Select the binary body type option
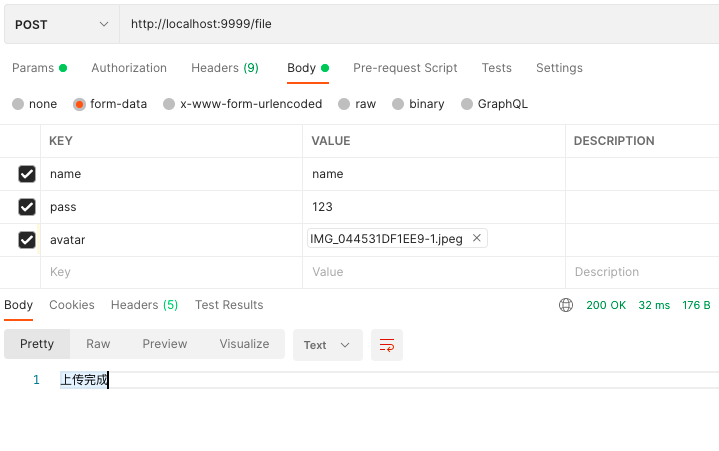Viewport: 719px width, 451px height. point(399,104)
